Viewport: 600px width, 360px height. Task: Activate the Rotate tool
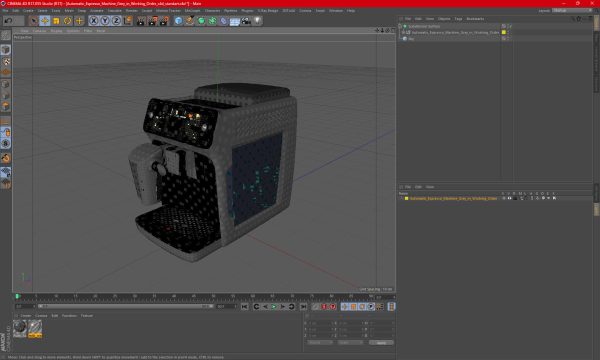coord(68,21)
